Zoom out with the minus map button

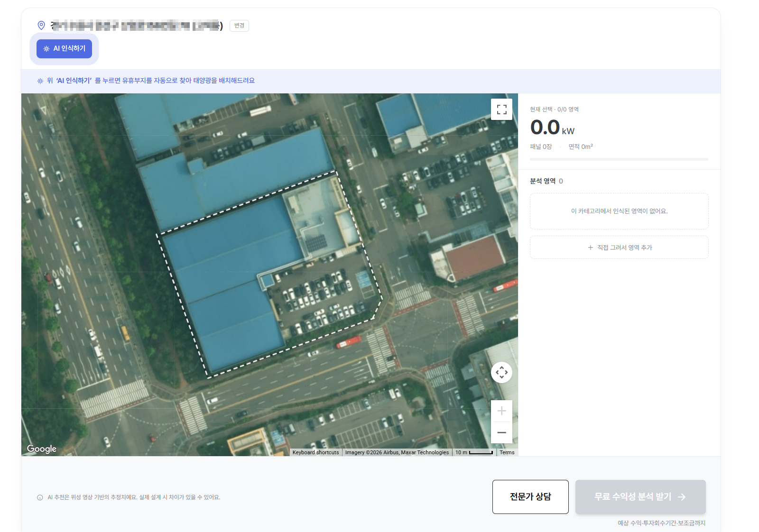pyautogui.click(x=501, y=432)
